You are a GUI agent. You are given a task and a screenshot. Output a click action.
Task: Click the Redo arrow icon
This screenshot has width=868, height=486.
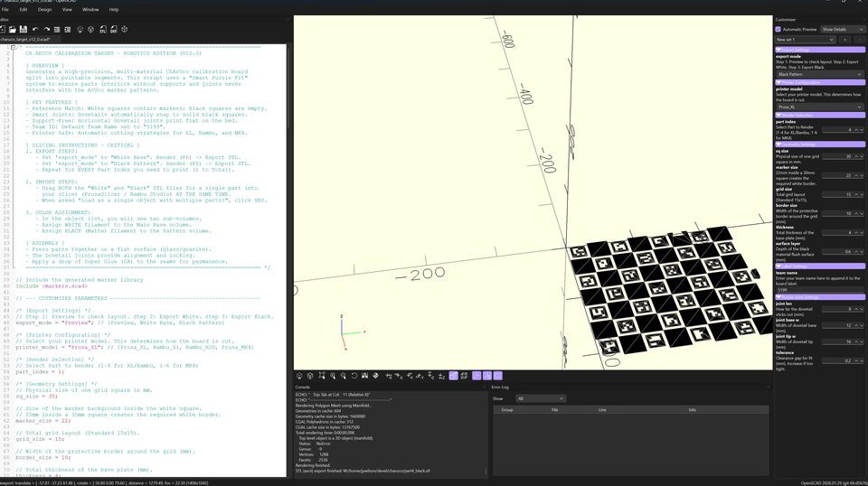[46, 29]
